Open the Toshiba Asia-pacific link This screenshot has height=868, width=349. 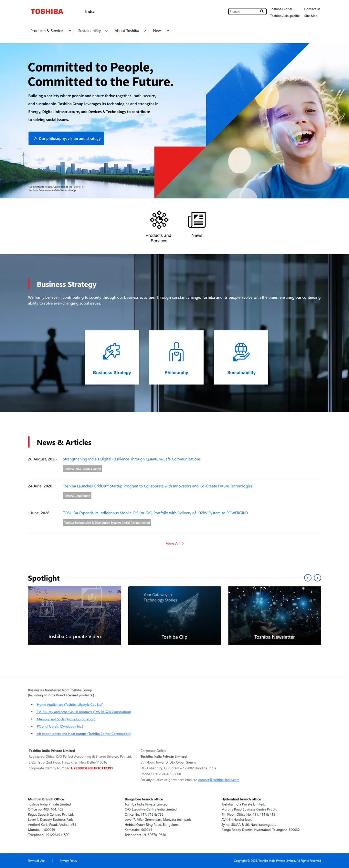pyautogui.click(x=285, y=16)
